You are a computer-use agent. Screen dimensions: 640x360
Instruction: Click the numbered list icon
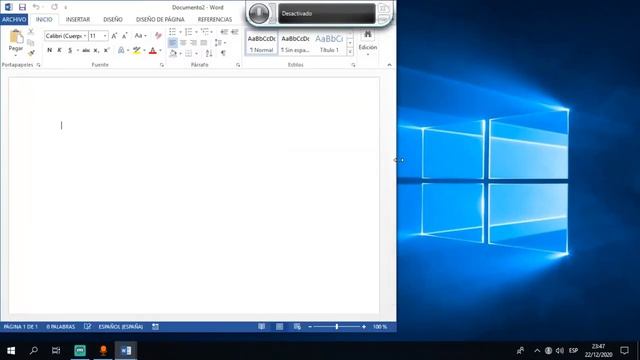pos(188,32)
